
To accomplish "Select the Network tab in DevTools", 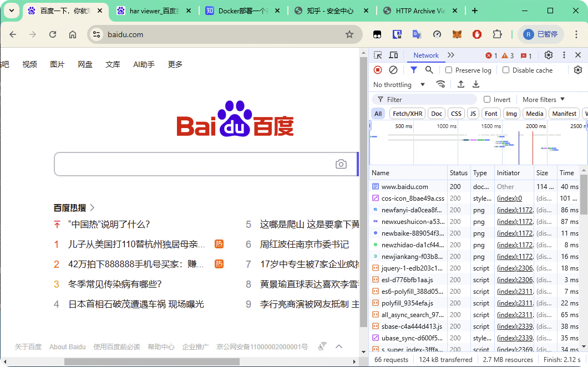I will [426, 55].
